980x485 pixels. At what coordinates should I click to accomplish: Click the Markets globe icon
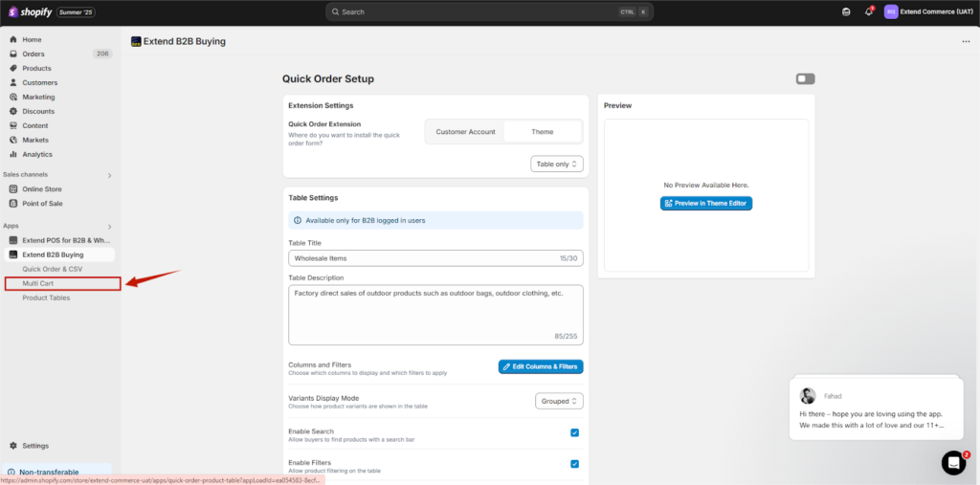click(13, 140)
